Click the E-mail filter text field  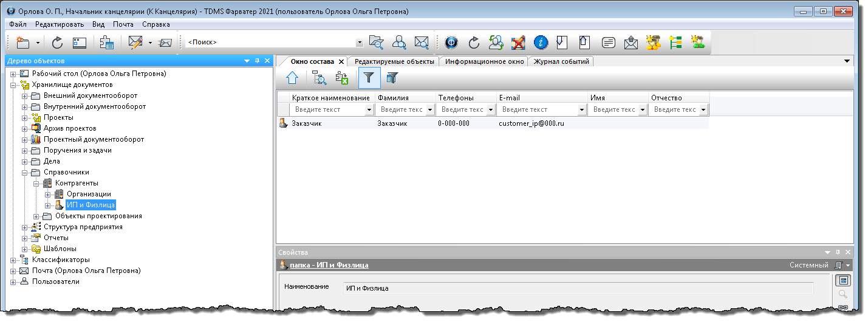tap(537, 109)
